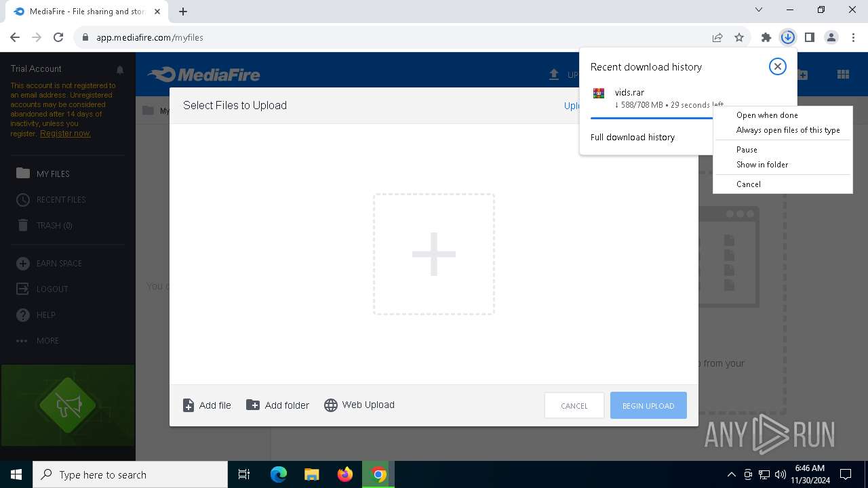This screenshot has width=868, height=488.
Task: Open File Explorer from taskbar
Action: coord(311,474)
